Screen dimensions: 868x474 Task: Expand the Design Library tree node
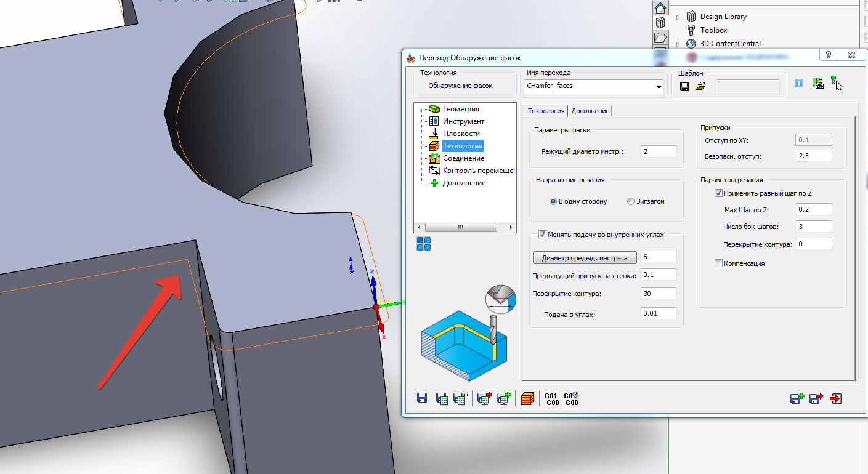(x=678, y=17)
